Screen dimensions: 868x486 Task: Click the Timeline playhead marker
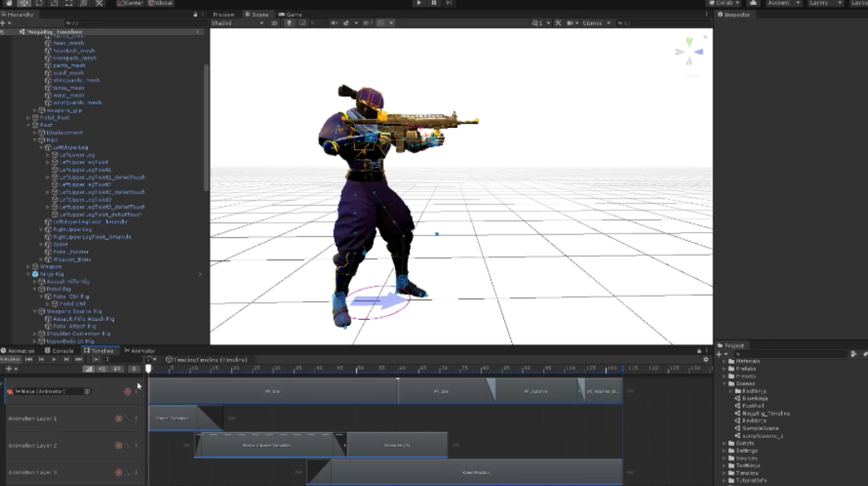148,369
